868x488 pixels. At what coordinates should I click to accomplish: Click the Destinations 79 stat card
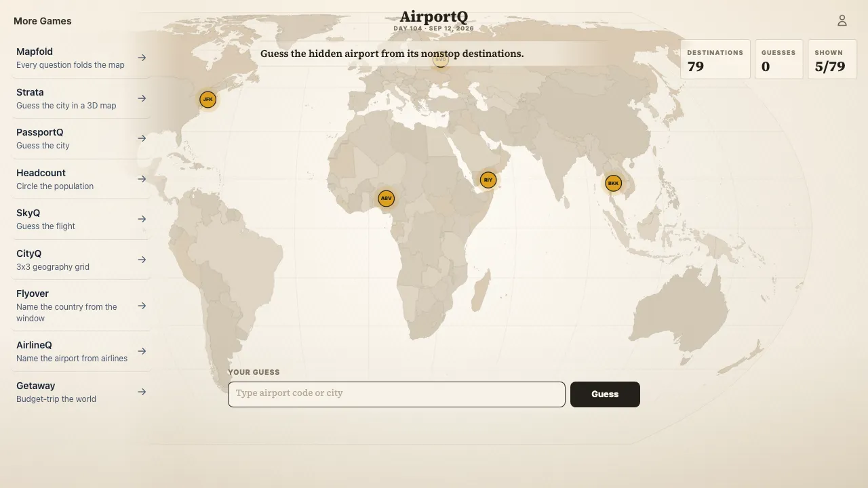[715, 60]
